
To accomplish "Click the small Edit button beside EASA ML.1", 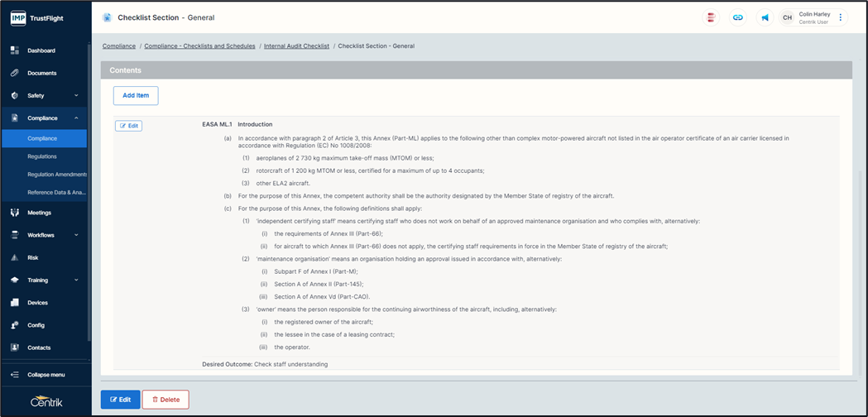I will pyautogui.click(x=128, y=126).
